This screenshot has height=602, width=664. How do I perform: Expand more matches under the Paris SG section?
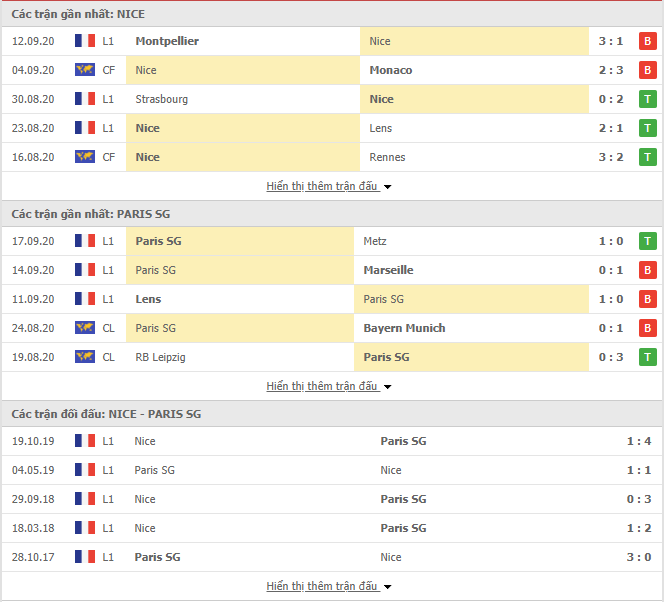pos(329,386)
